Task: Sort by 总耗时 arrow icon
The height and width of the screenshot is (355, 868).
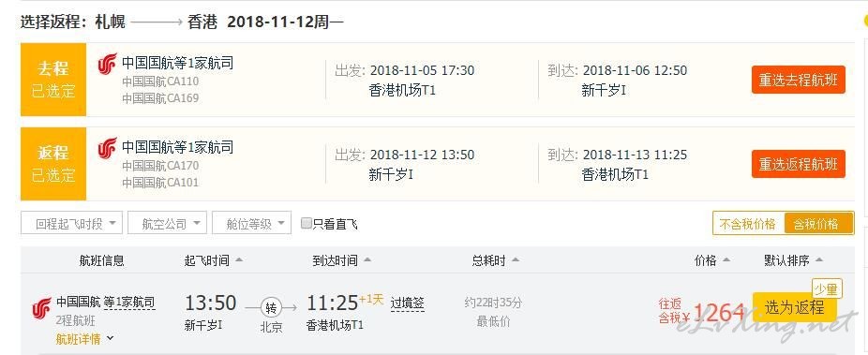Action: (x=516, y=260)
